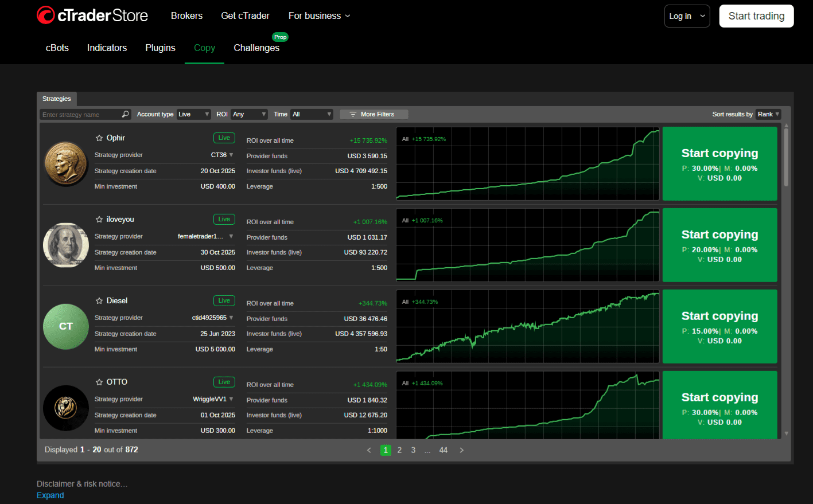Toggle the favorite star on Diesel

tap(99, 300)
